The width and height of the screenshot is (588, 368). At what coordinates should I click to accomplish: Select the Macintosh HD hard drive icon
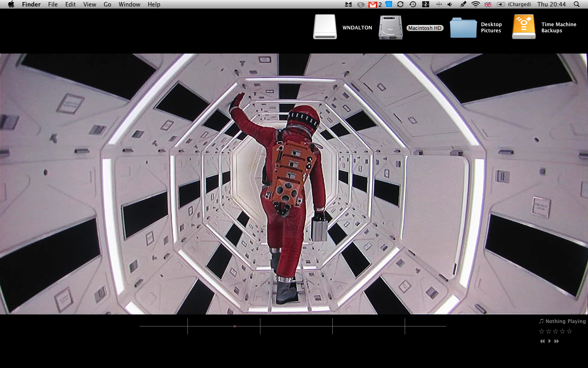391,27
